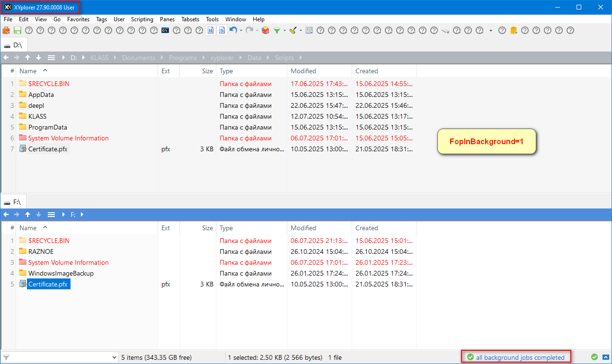Open the File menu

pos(8,19)
